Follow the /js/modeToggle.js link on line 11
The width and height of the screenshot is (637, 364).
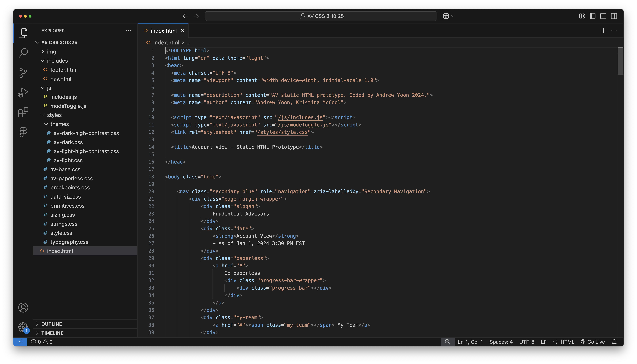(303, 125)
